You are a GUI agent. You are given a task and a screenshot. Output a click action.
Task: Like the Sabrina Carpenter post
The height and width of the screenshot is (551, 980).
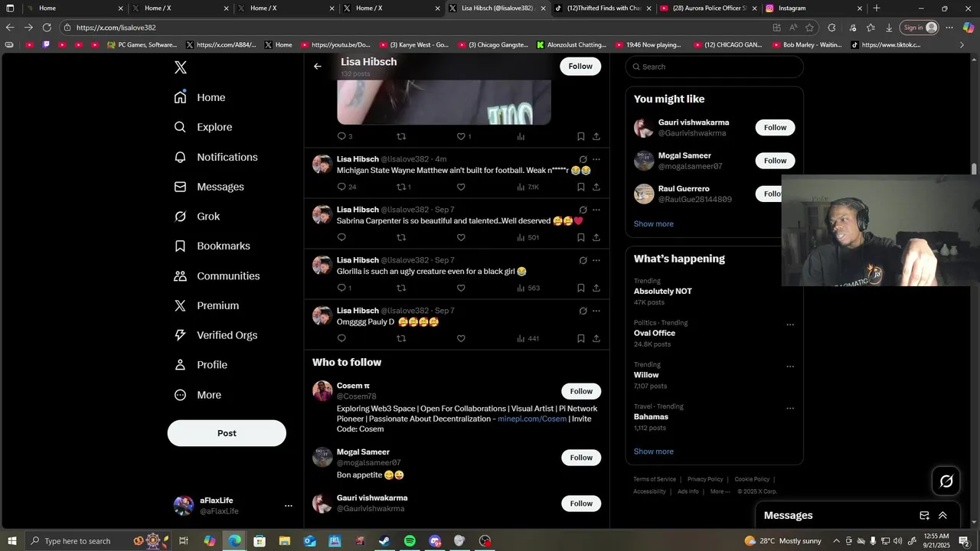(x=461, y=237)
